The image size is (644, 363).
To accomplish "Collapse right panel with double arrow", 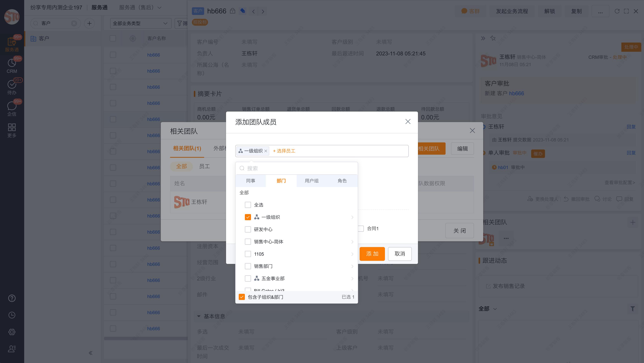I will click(x=483, y=38).
